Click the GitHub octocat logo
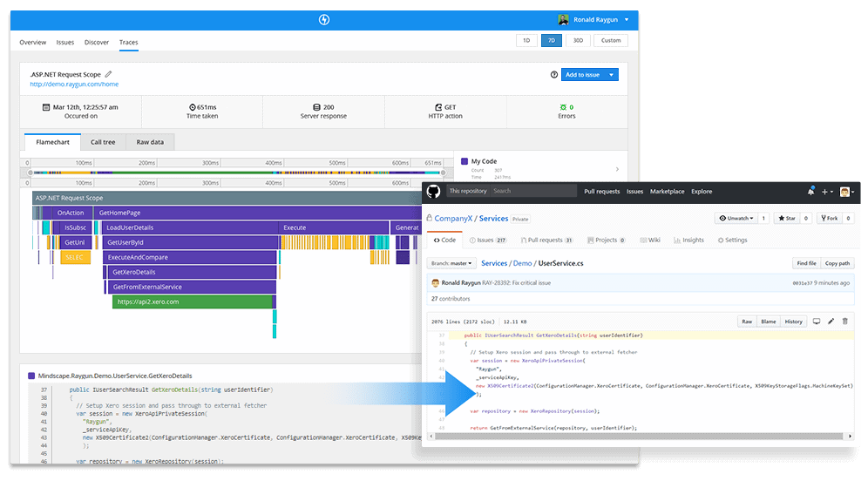Viewport: 868px width, 481px height. coord(433,192)
